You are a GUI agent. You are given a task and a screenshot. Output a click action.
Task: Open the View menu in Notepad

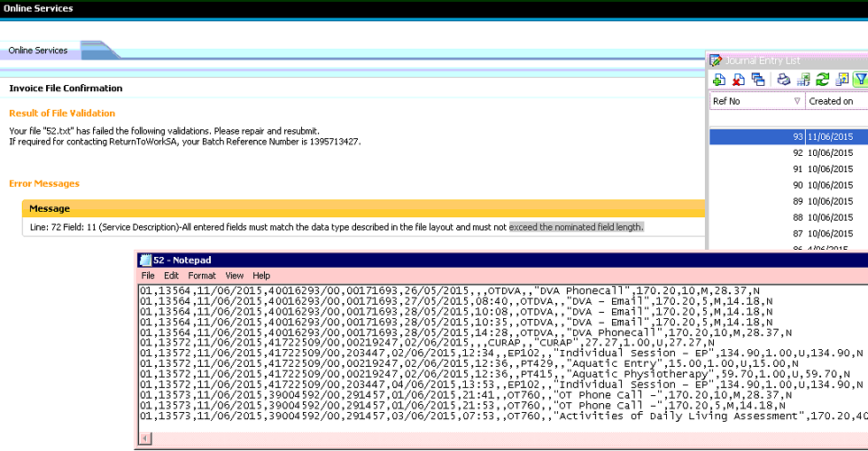coord(234,276)
